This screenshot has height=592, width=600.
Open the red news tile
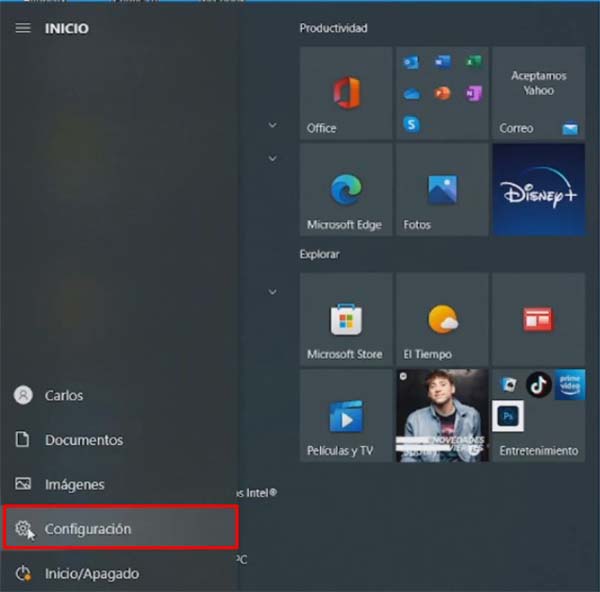tap(538, 319)
